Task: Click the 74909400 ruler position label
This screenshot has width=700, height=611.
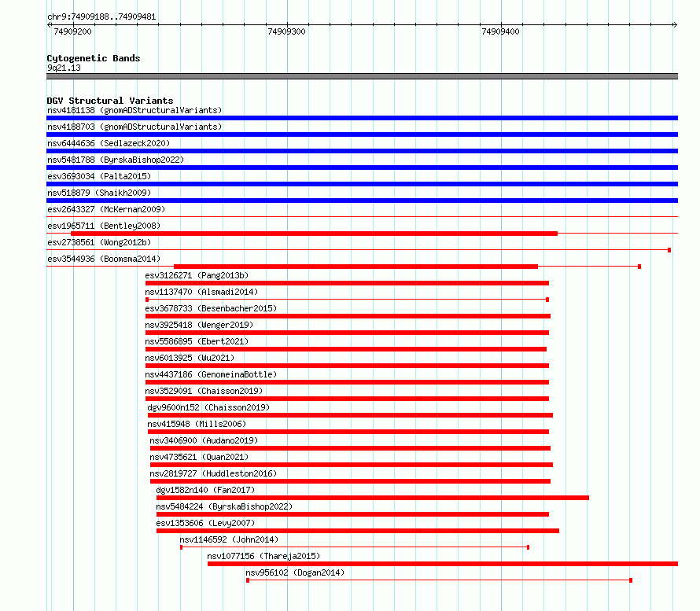Action: coord(500,31)
